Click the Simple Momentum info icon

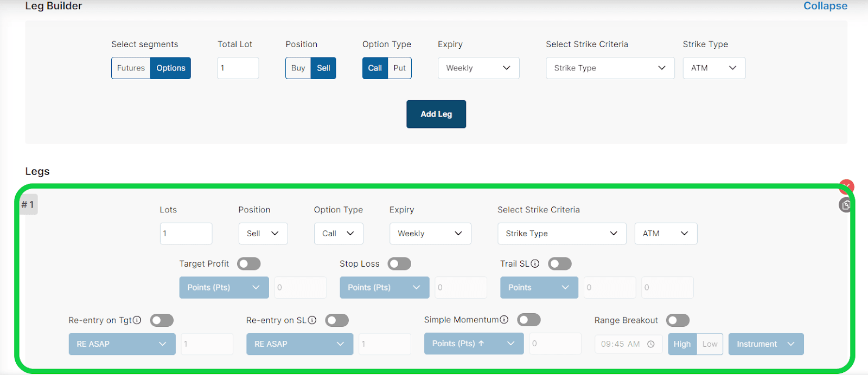pyautogui.click(x=504, y=320)
